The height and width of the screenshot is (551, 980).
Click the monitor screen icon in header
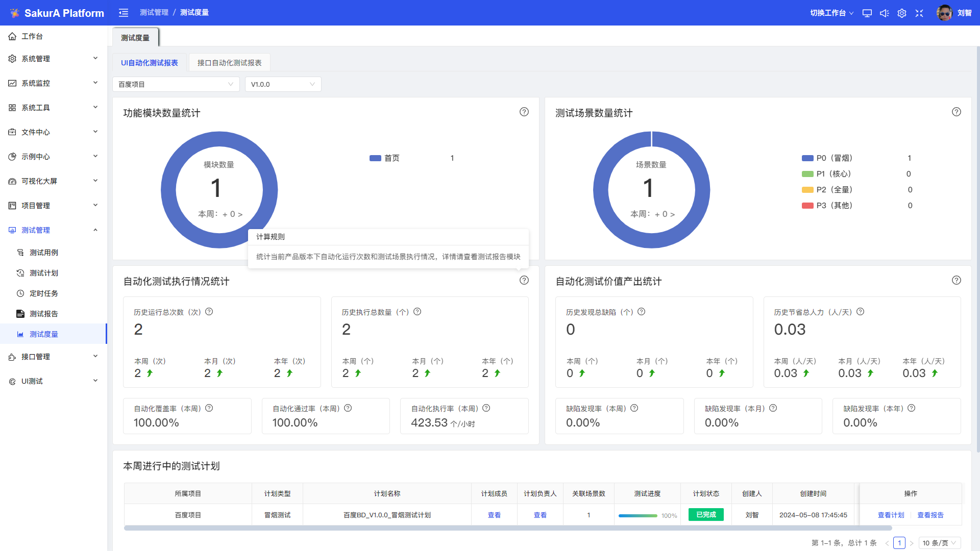click(x=867, y=13)
